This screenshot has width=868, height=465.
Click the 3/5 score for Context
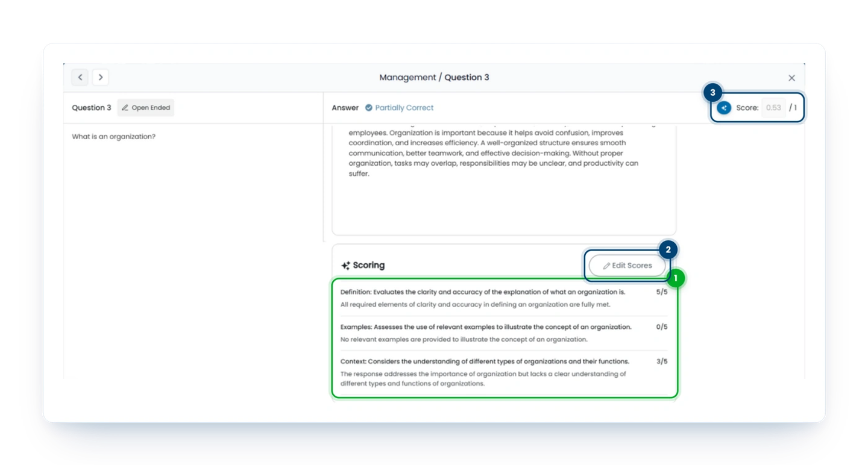click(662, 361)
